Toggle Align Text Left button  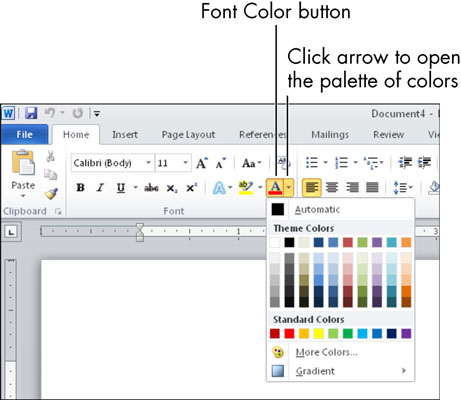(312, 188)
